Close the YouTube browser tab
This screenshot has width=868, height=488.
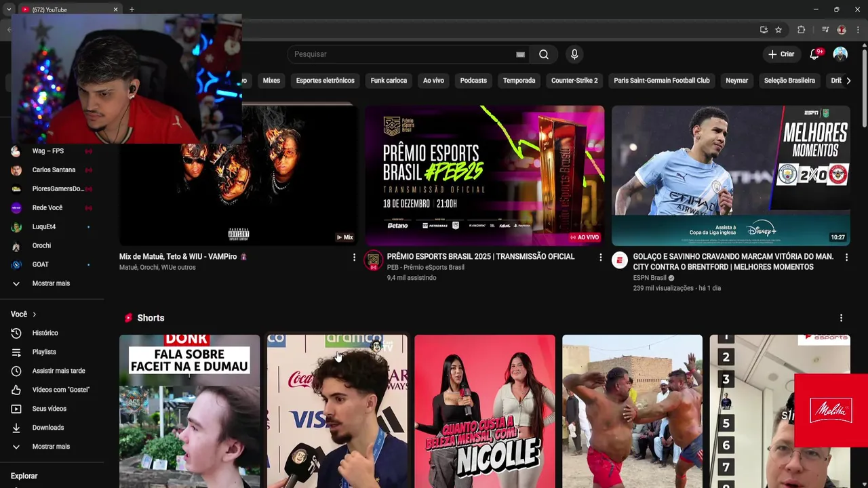click(x=115, y=9)
